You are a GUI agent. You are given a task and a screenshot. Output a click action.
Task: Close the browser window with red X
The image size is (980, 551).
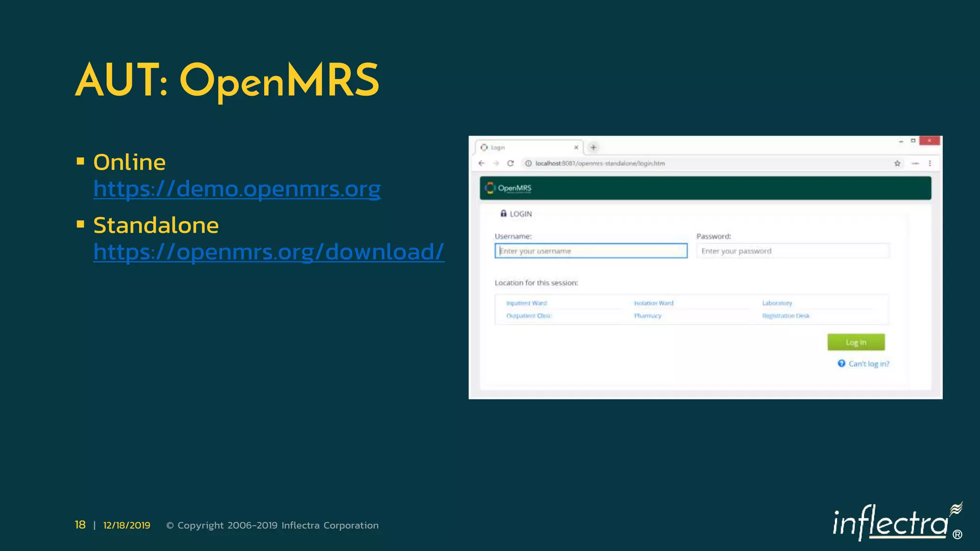(929, 141)
